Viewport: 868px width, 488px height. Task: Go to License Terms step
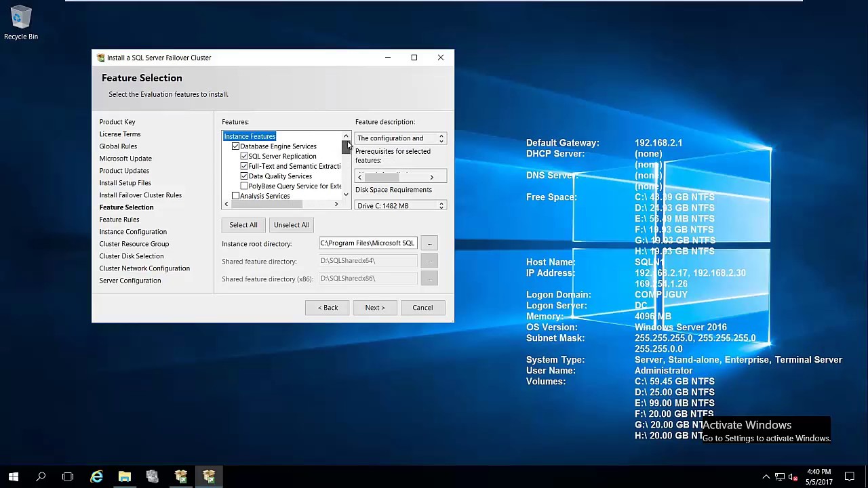pyautogui.click(x=120, y=134)
